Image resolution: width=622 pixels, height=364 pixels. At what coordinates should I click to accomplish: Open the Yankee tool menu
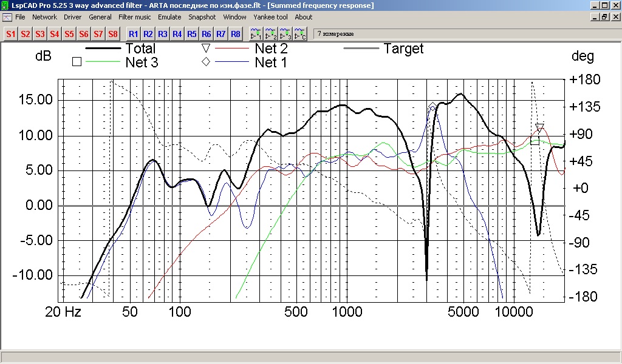[270, 17]
